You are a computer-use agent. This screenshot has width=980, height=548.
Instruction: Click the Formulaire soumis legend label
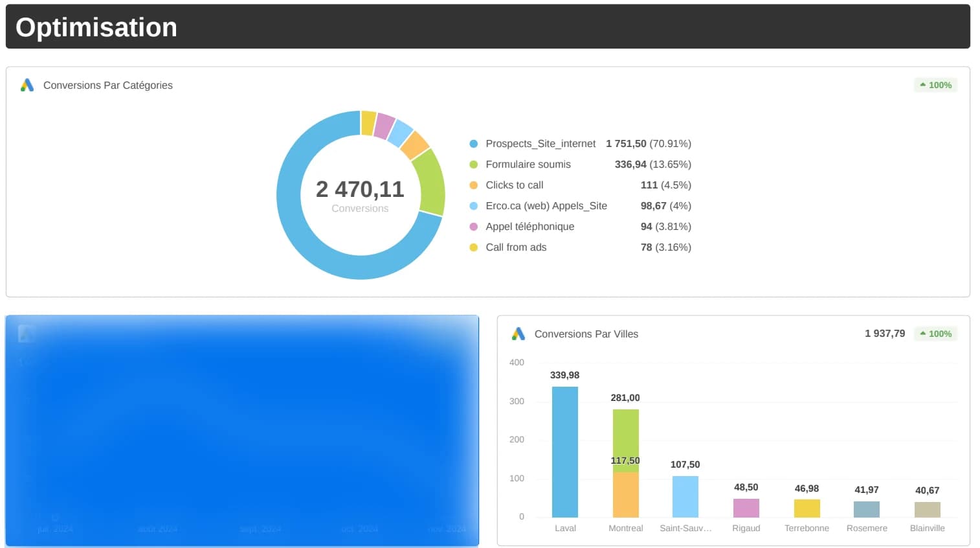pyautogui.click(x=528, y=165)
